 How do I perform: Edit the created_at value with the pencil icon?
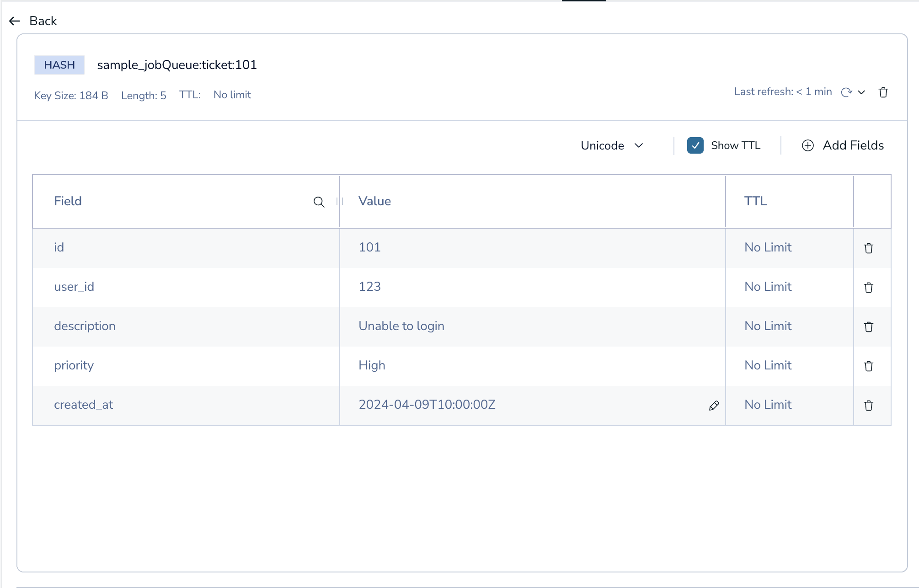tap(714, 406)
